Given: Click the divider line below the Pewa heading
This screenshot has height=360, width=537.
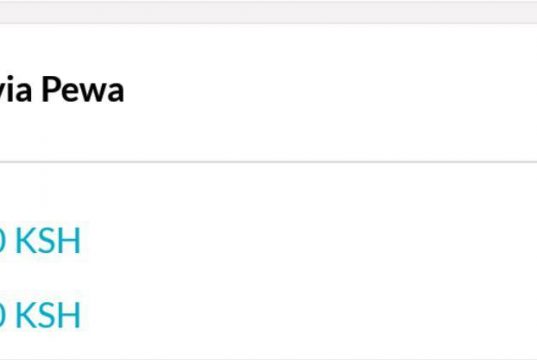Looking at the screenshot, I should coord(268,161).
